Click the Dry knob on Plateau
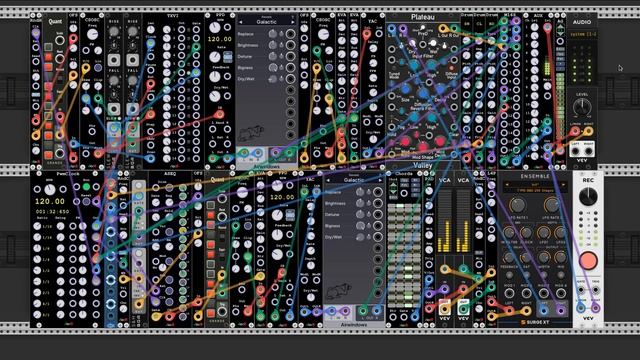This screenshot has width=640, height=360. (x=412, y=43)
